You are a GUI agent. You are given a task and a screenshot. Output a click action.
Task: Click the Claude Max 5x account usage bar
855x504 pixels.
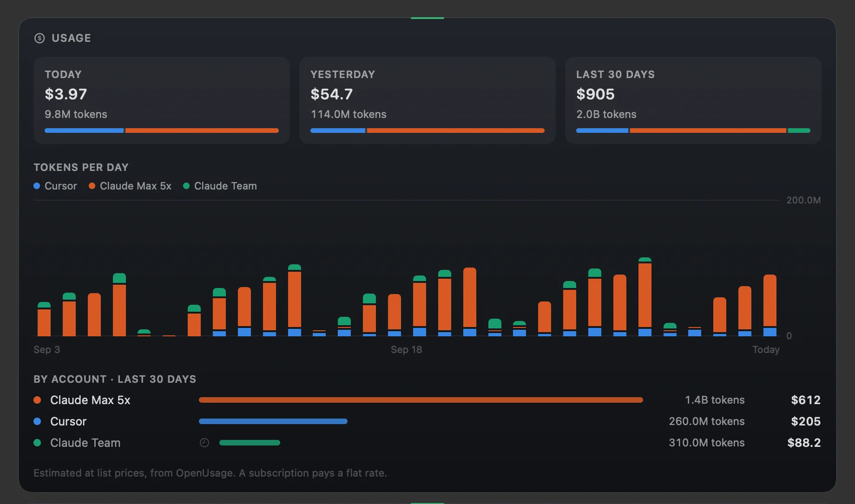point(421,400)
